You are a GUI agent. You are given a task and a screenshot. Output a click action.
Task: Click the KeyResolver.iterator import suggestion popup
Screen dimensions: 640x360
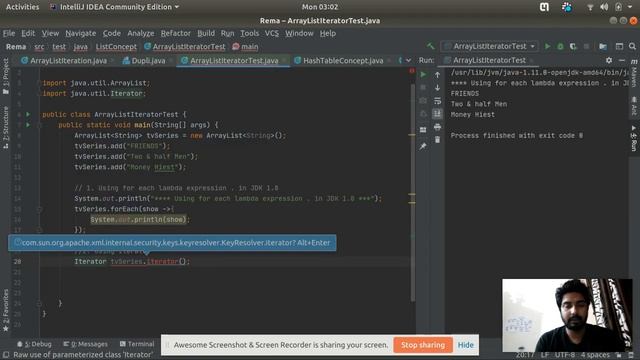pyautogui.click(x=172, y=243)
